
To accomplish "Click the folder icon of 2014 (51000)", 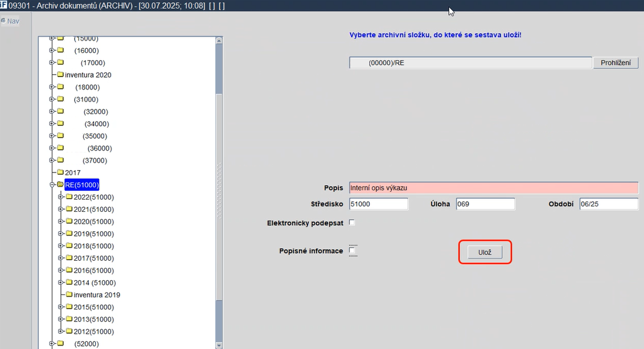I will [69, 282].
